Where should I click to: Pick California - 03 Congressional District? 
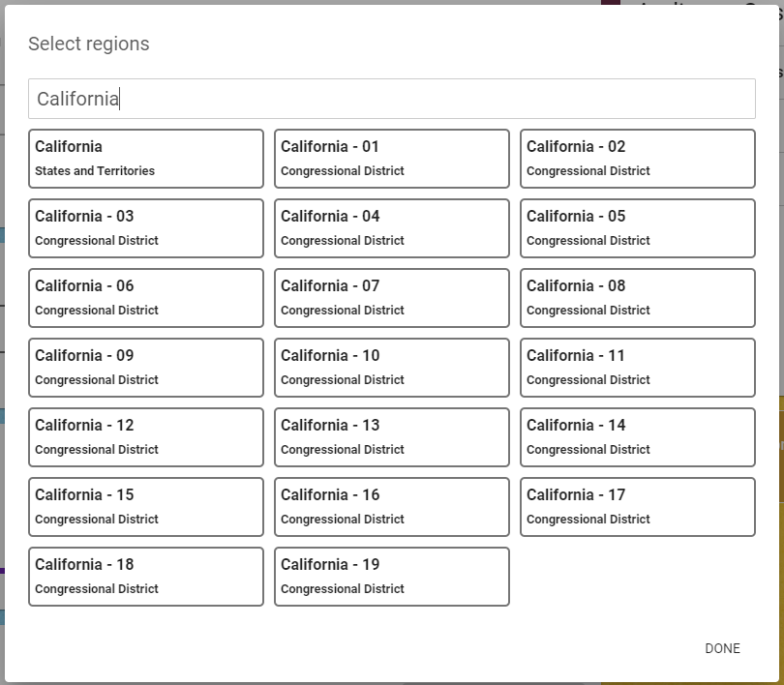tap(146, 228)
